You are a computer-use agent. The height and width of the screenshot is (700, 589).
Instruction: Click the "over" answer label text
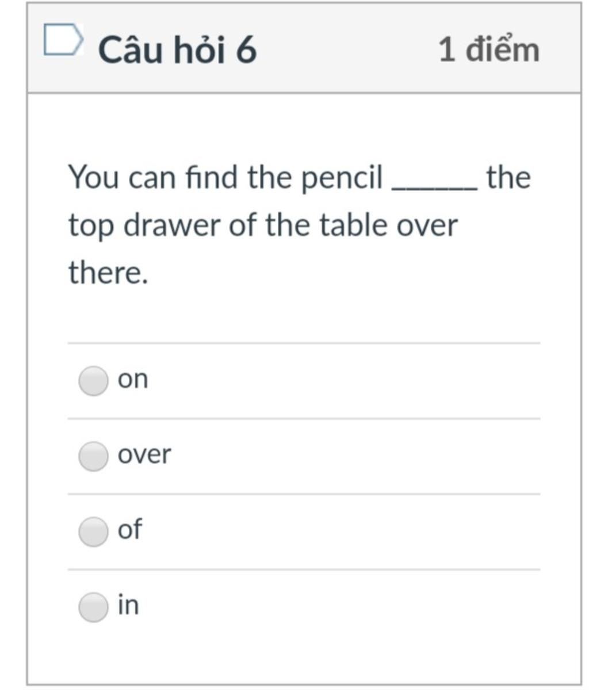(144, 454)
